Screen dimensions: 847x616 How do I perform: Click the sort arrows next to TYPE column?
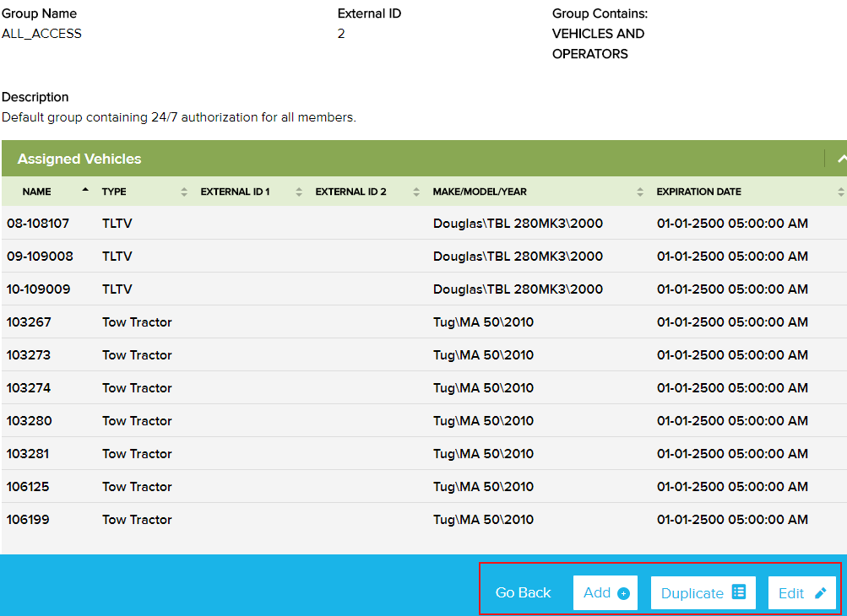(x=183, y=192)
